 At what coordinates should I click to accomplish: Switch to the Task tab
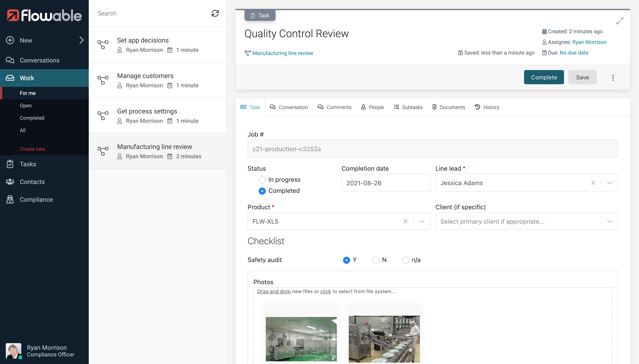coord(250,107)
